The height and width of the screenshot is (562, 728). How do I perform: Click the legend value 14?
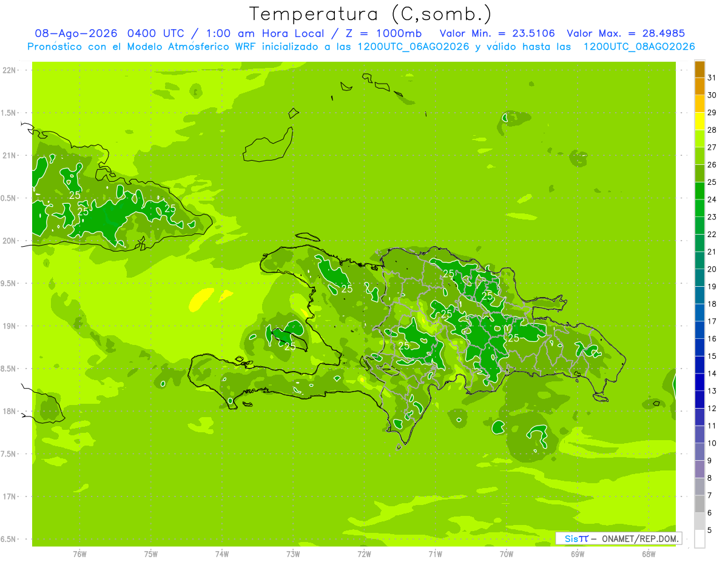pyautogui.click(x=712, y=373)
